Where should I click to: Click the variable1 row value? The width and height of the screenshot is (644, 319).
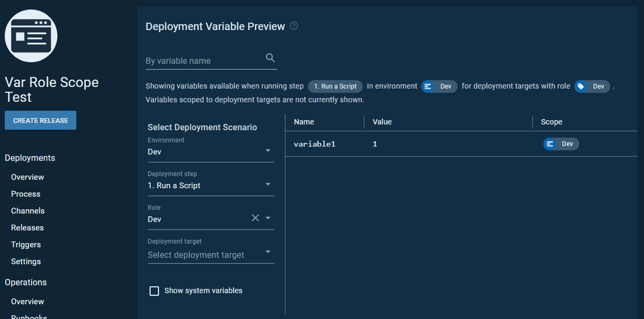(x=374, y=143)
